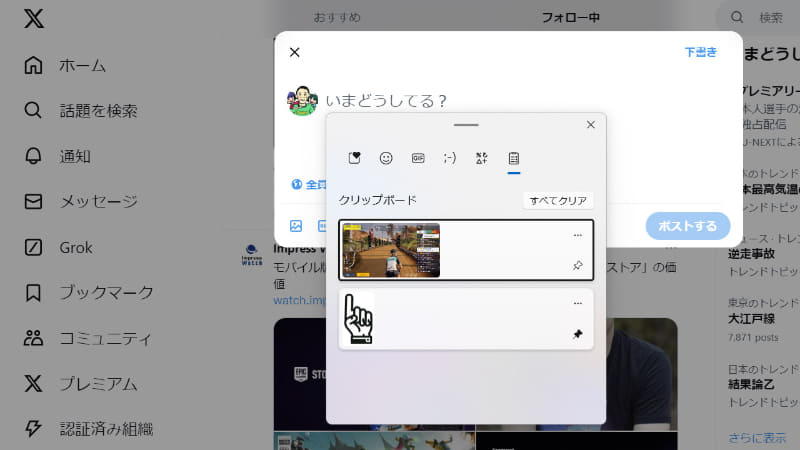
Task: Grab the clipboard panel handle bar
Action: click(466, 124)
